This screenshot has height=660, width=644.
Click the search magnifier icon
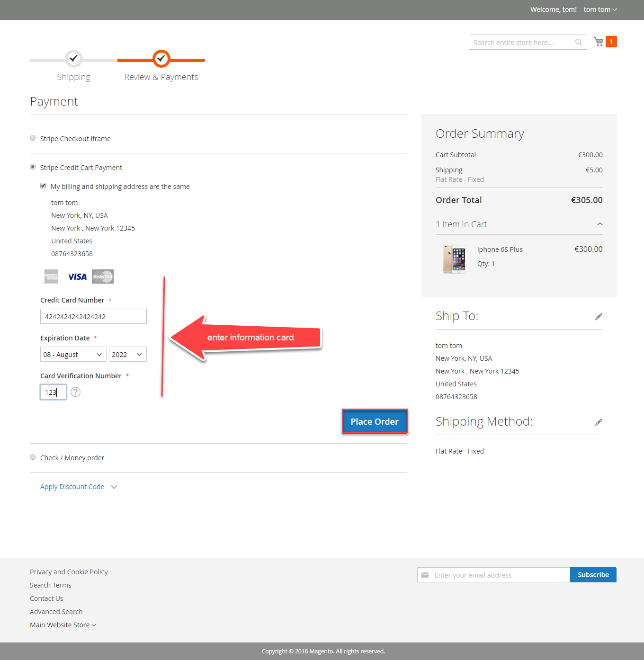point(579,42)
